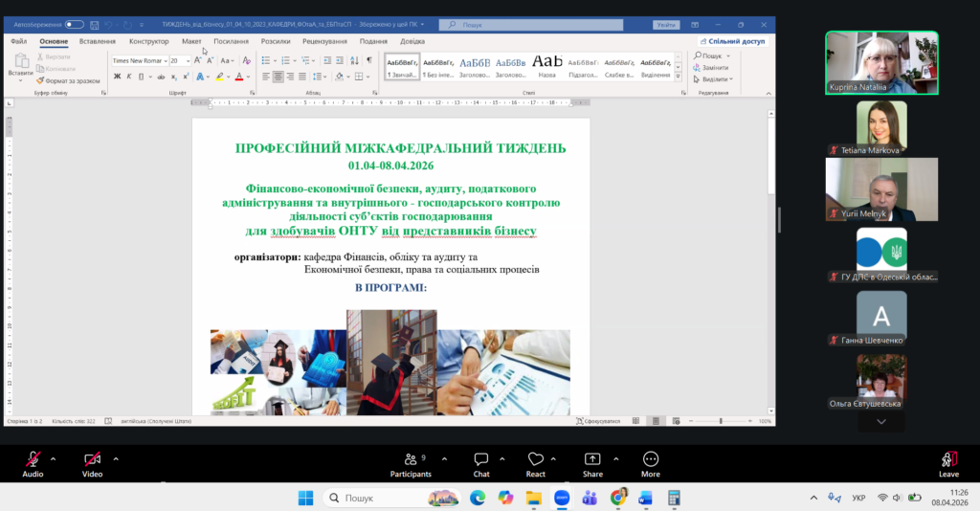The height and width of the screenshot is (511, 980).
Task: Click the Word title bar Пошук search field
Action: (x=531, y=25)
